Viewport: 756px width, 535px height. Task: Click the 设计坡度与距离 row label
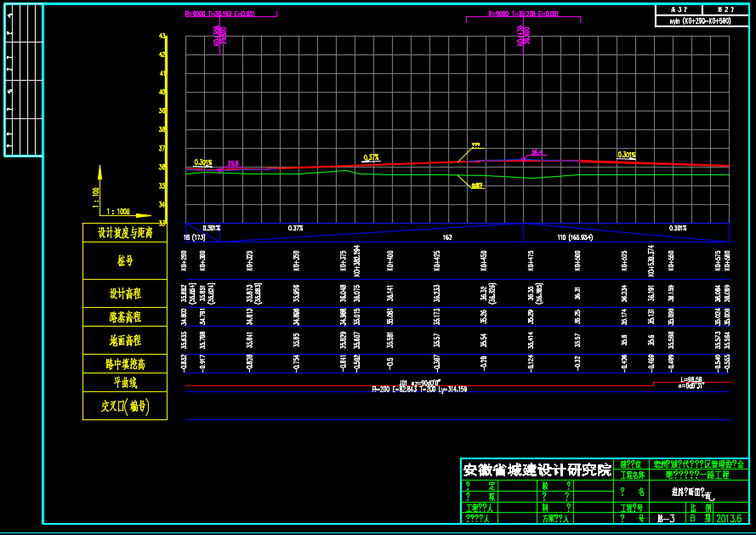tap(125, 232)
